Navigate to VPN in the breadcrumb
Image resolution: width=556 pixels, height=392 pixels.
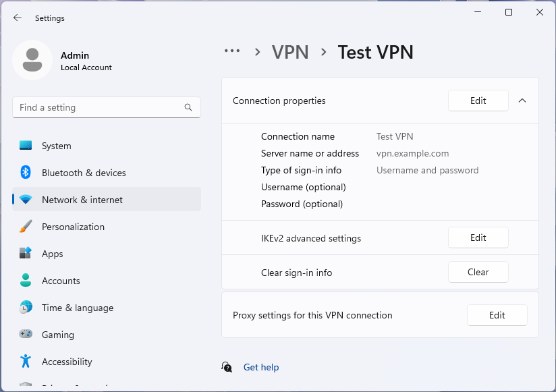click(290, 52)
